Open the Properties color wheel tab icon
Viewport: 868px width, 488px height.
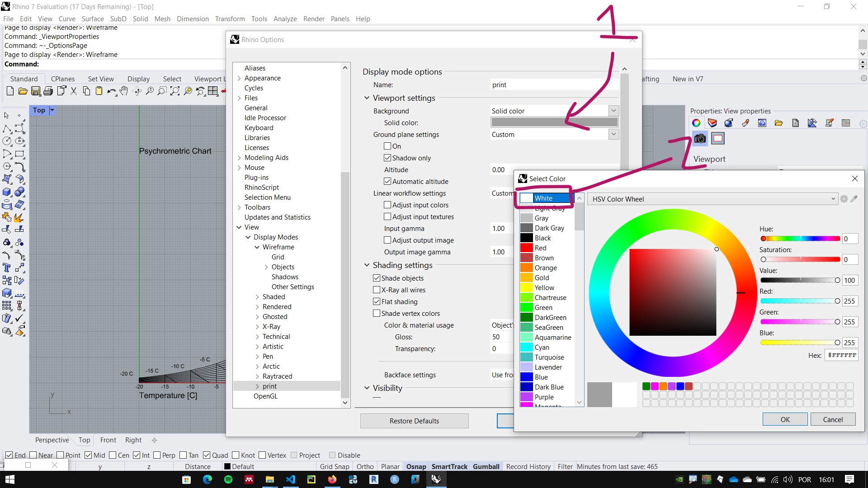click(x=696, y=123)
